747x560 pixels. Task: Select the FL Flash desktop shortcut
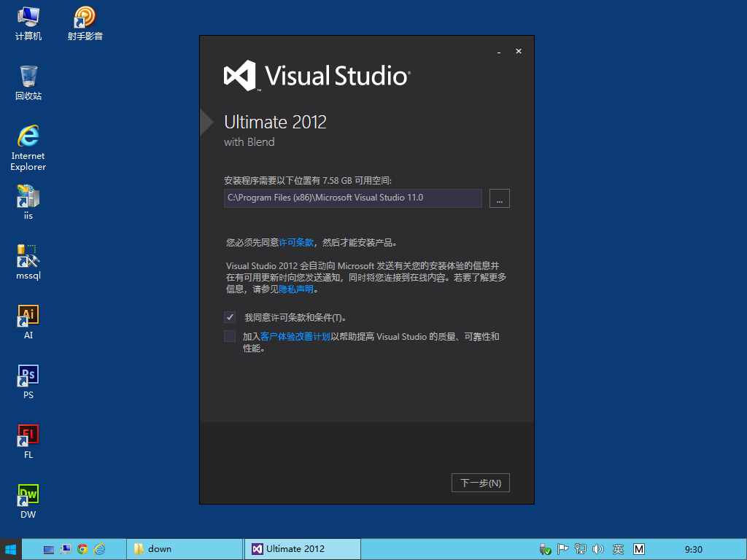pos(28,442)
